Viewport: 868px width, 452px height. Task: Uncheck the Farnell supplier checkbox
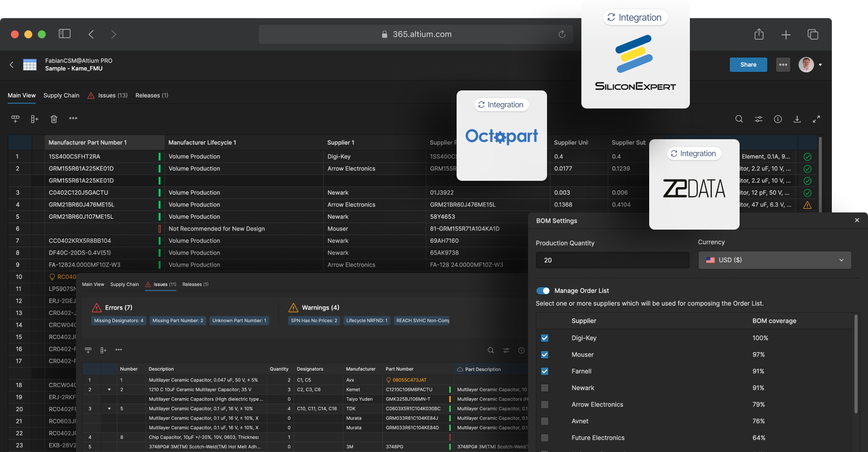pos(545,372)
